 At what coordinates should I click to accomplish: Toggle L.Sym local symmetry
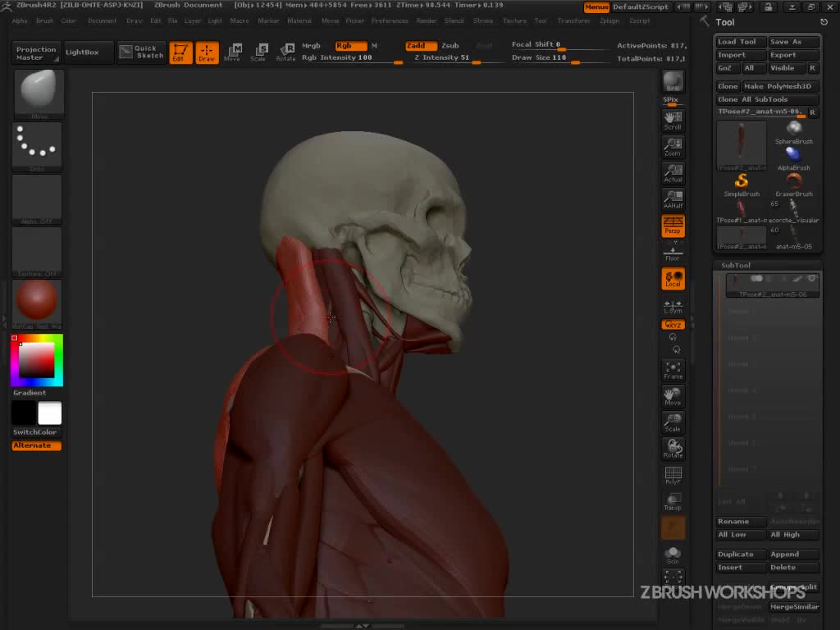tap(673, 307)
